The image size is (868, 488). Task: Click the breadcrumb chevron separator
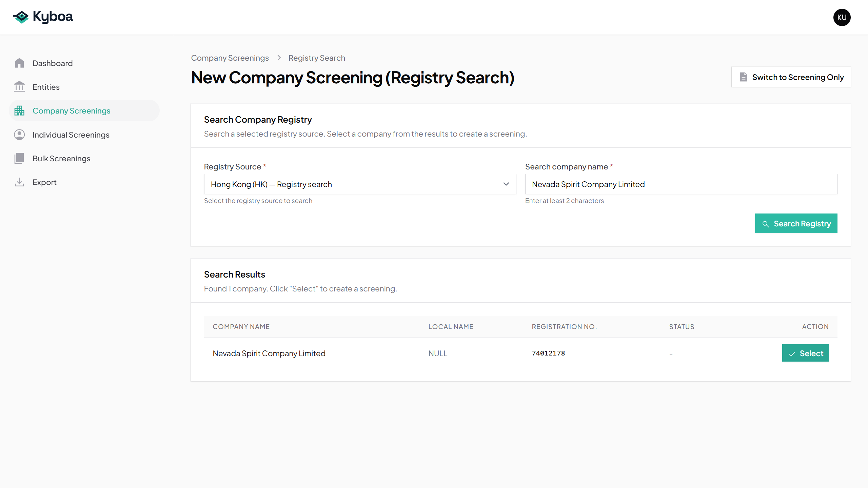279,58
